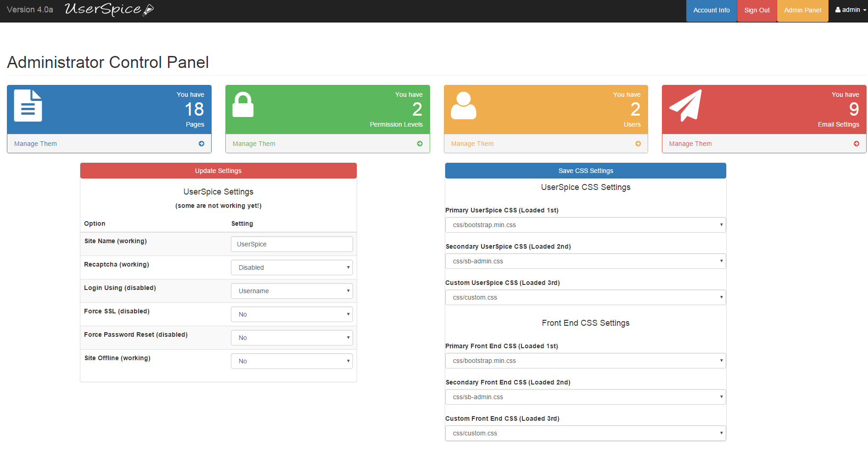This screenshot has width=868, height=468.
Task: Click the UserSpice logo in header
Action: tap(109, 10)
